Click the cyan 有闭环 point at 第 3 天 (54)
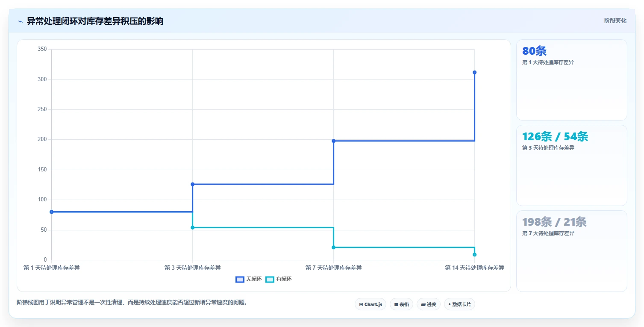644x327 pixels. pos(192,227)
